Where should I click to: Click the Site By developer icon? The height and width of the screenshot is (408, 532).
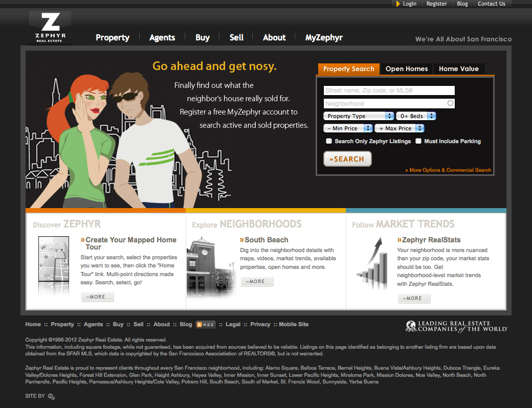(x=51, y=396)
